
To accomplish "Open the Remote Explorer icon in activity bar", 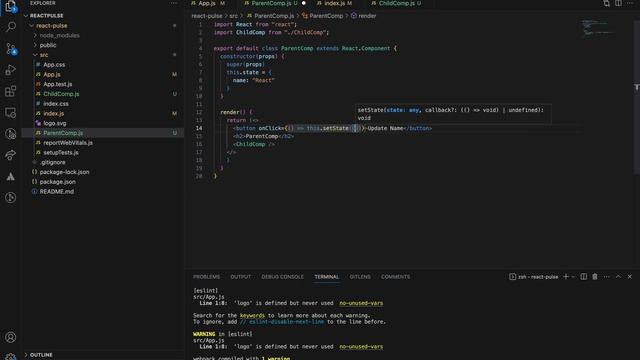I will click(11, 113).
